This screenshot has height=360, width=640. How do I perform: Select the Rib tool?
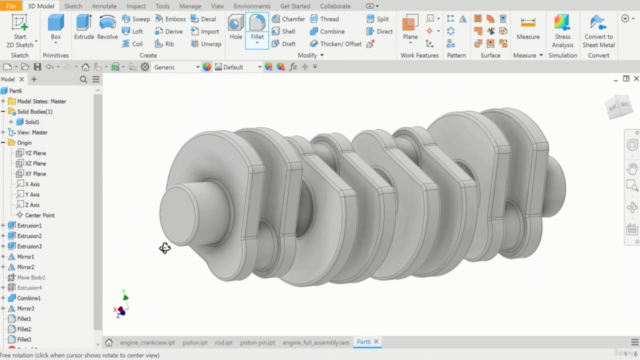(x=164, y=44)
